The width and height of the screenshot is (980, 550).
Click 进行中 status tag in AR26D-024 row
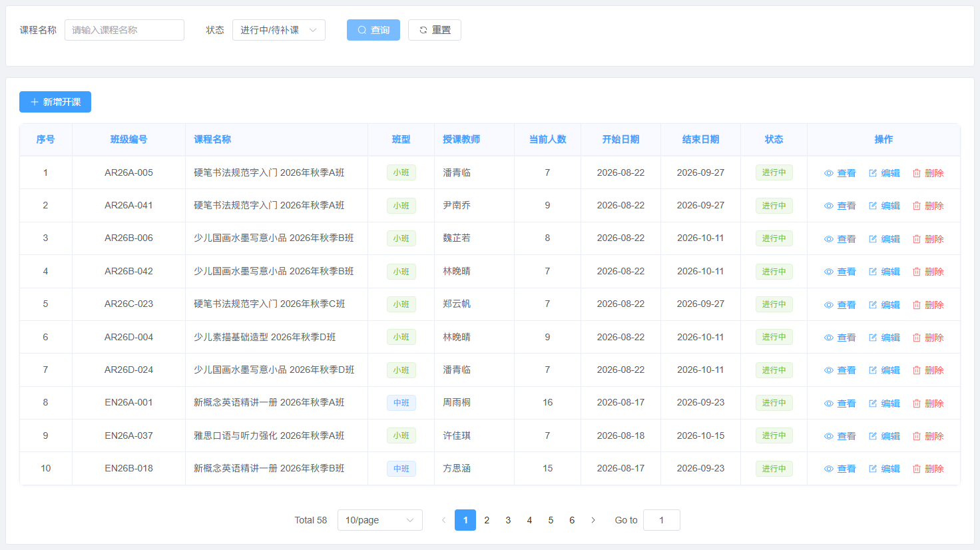click(x=774, y=370)
